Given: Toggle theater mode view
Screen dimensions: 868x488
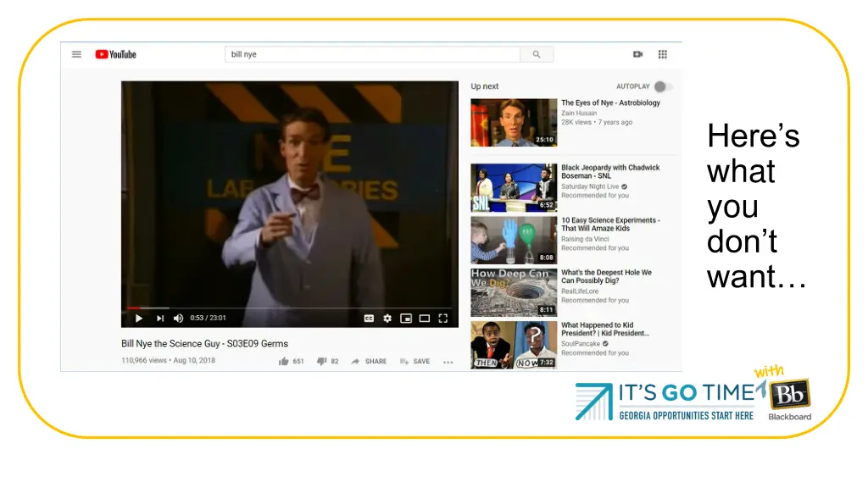Looking at the screenshot, I should click(425, 319).
